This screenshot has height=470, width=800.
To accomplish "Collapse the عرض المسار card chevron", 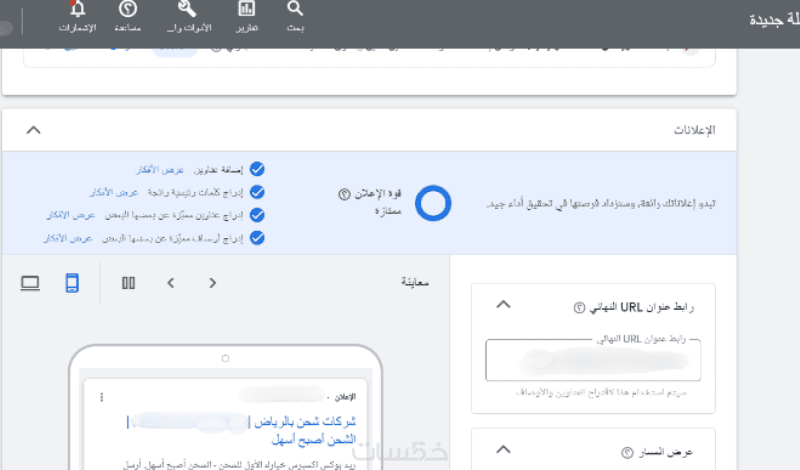I will click(503, 450).
